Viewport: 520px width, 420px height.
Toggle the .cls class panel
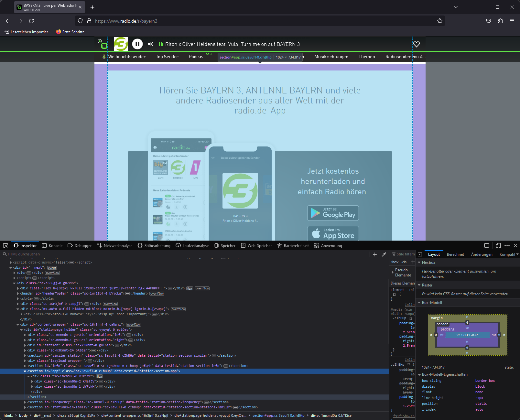403,262
